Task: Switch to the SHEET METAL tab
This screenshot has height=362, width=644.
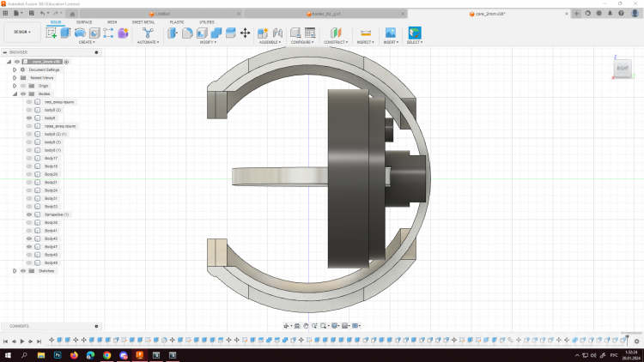Action: pos(143,21)
